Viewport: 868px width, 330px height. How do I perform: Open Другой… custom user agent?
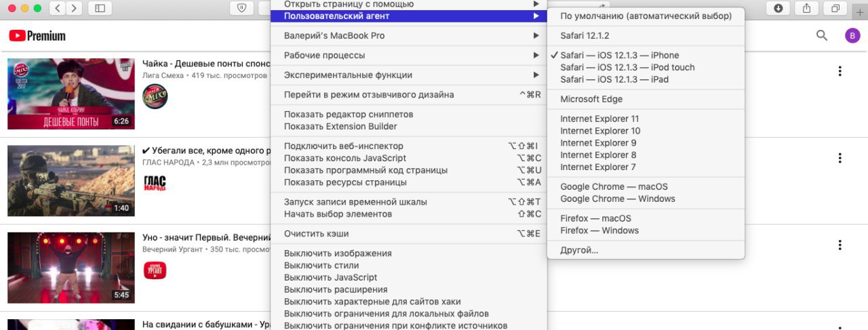click(x=646, y=251)
